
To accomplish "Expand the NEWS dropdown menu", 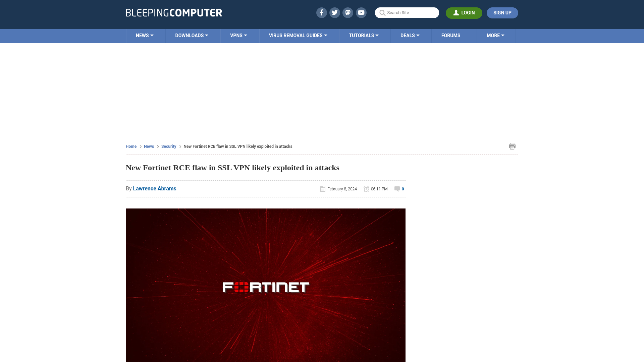I will point(145,35).
